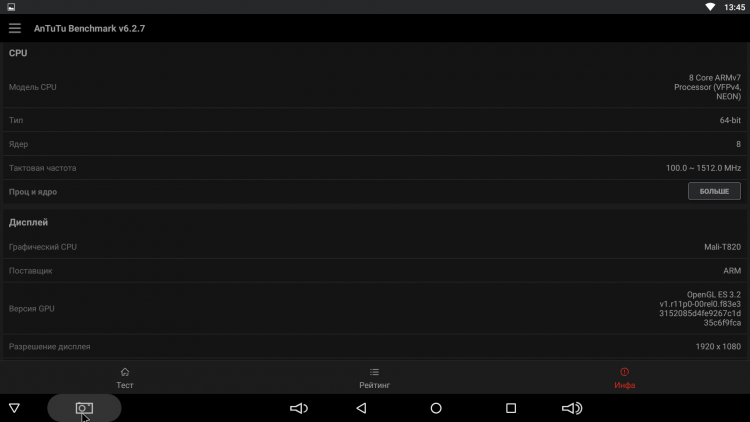Select the Модель CPU row
Image resolution: width=750 pixels, height=422 pixels.
(375, 87)
